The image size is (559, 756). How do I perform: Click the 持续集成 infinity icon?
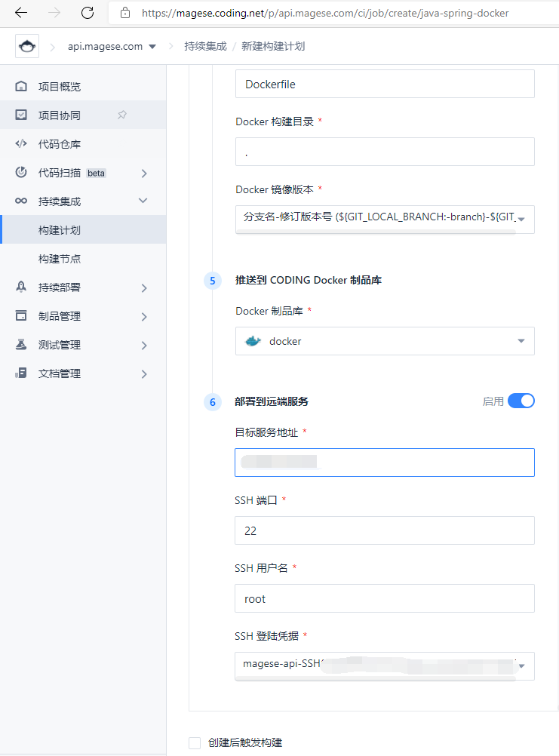pyautogui.click(x=21, y=201)
